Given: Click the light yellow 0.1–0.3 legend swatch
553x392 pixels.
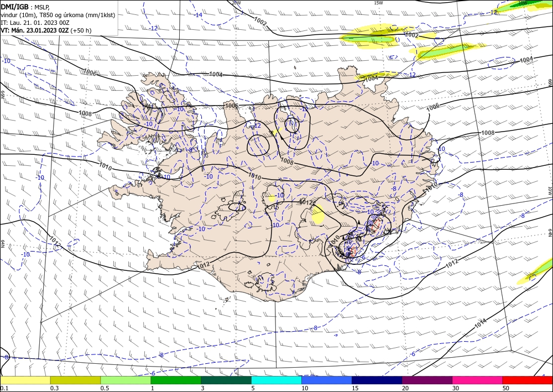Looking at the screenshot, I should [25, 380].
